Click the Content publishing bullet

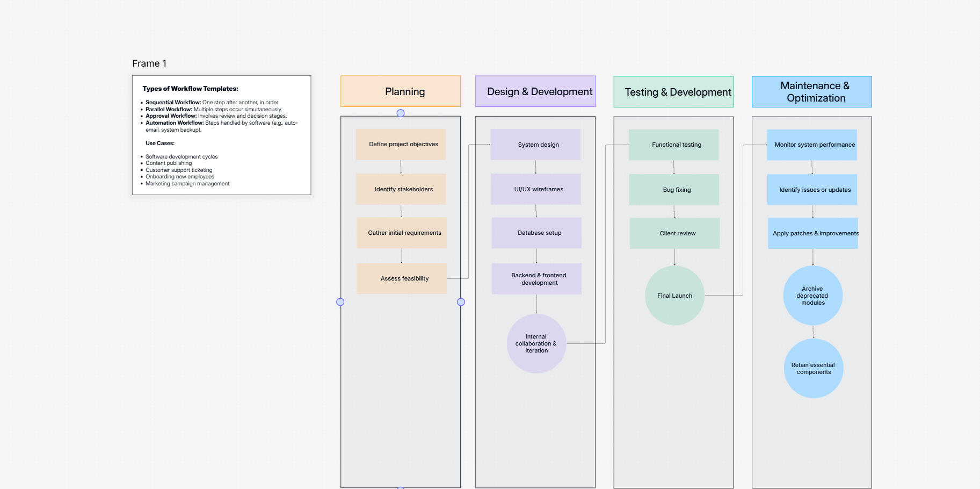tap(169, 163)
